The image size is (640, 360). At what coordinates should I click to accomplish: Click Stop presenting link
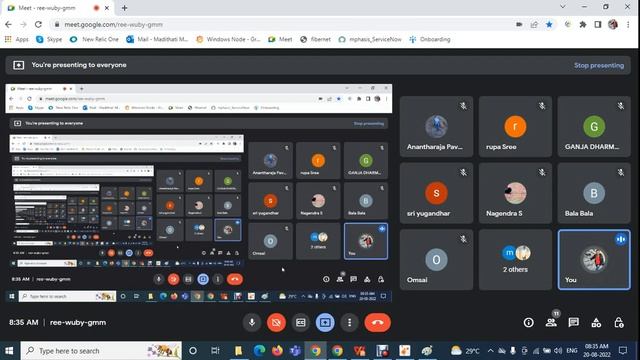(x=599, y=65)
